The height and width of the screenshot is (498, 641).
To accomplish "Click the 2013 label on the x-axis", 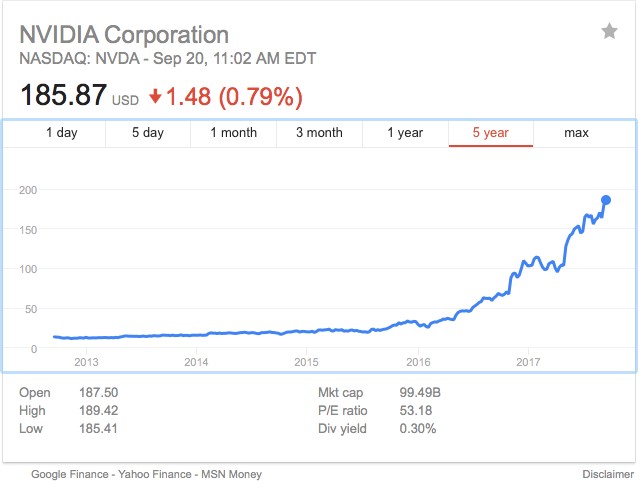I will pyautogui.click(x=86, y=361).
